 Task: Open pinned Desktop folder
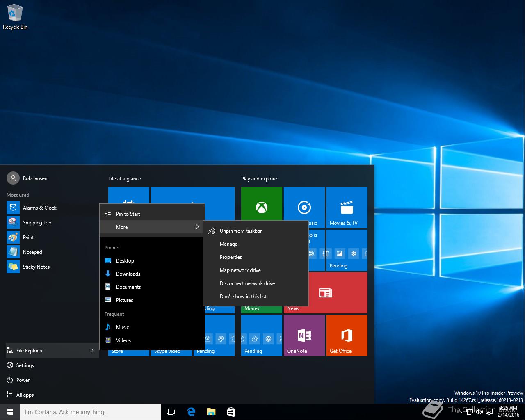pyautogui.click(x=152, y=260)
